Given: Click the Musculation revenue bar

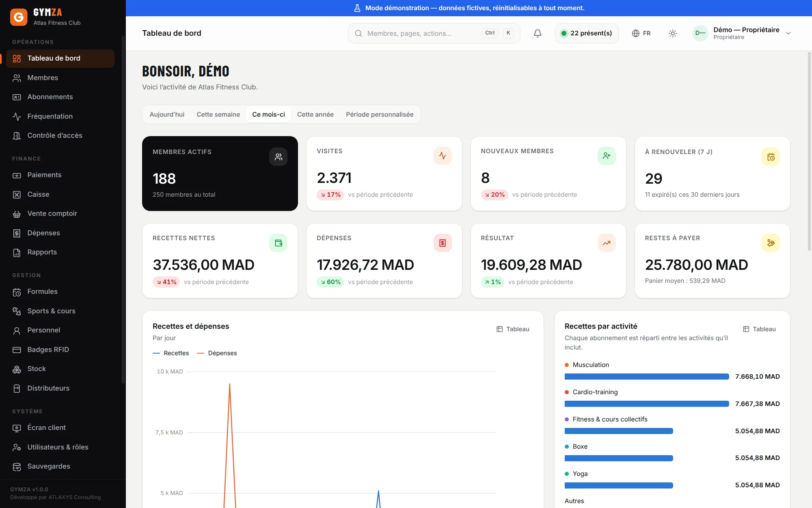Looking at the screenshot, I should pos(647,377).
